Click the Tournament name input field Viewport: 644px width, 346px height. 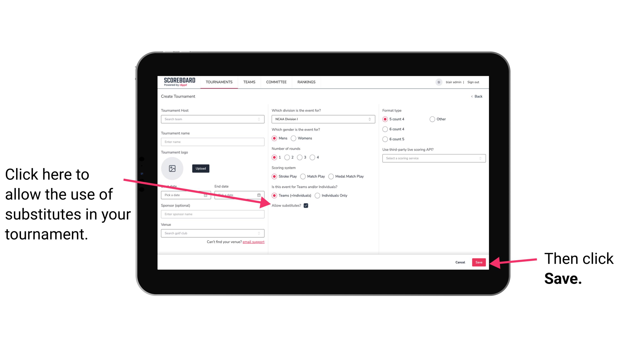[x=213, y=142]
